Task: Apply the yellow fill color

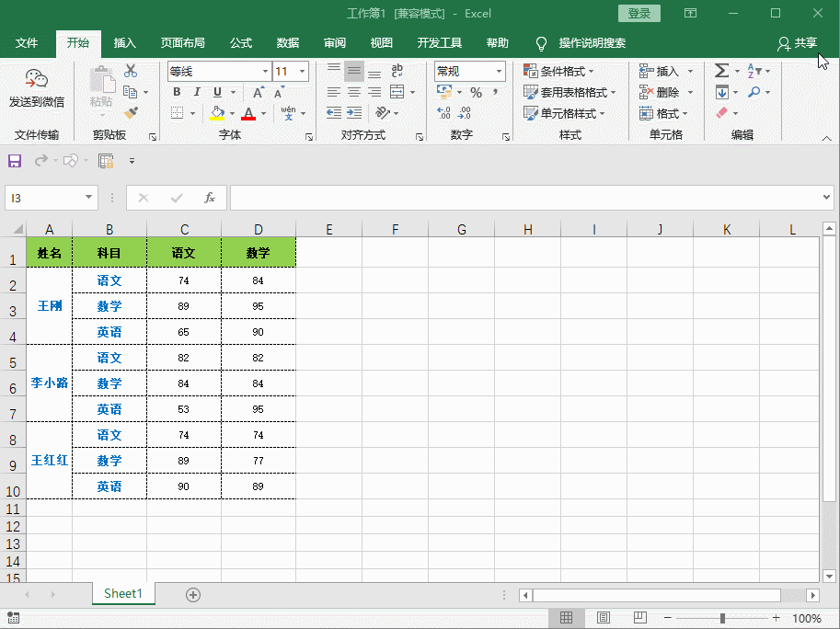Action: 217,113
